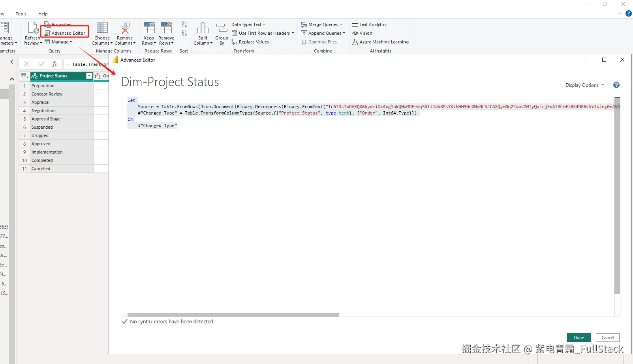Select the 'Negotiations' cell
The width and height of the screenshot is (633, 364).
[x=62, y=111]
